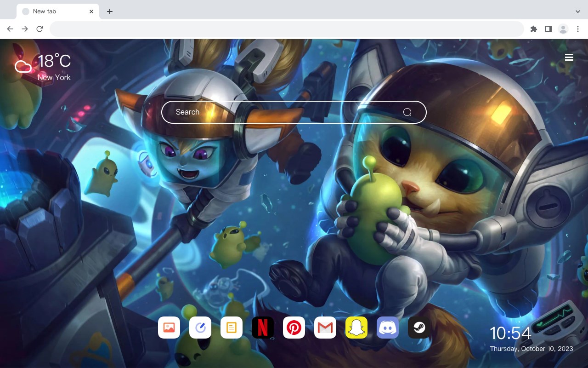Screen dimensions: 588x368
Task: Go forward to the next page
Action: pos(25,29)
